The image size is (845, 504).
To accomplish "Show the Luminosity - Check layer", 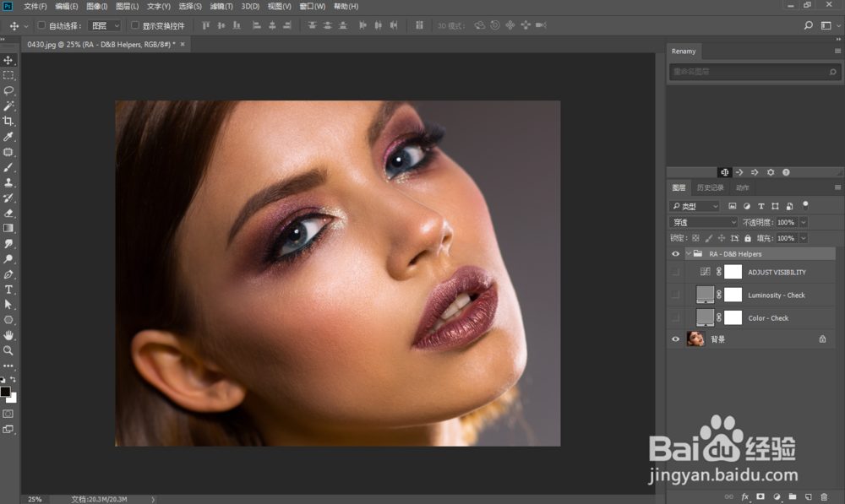I will [675, 295].
